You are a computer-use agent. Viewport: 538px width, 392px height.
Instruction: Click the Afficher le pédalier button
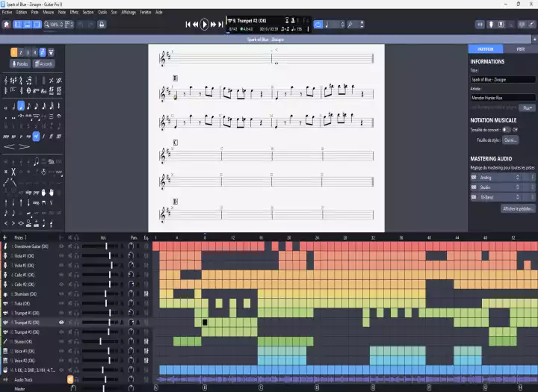518,208
